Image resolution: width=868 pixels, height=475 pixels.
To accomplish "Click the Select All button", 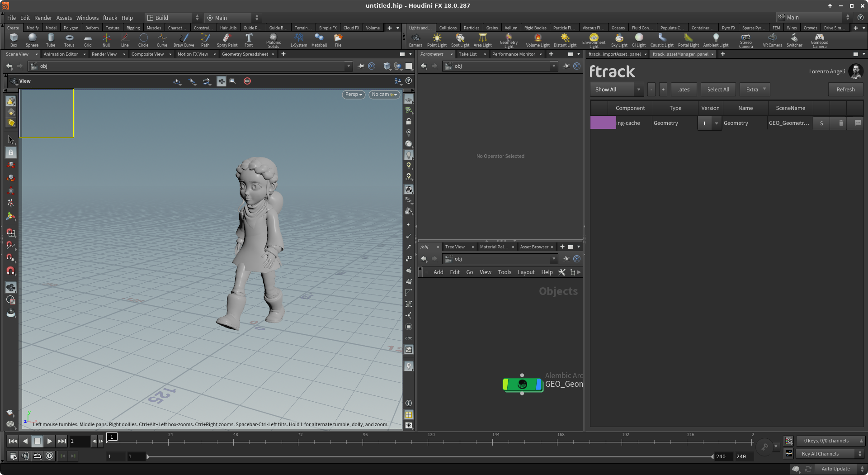I will point(718,90).
